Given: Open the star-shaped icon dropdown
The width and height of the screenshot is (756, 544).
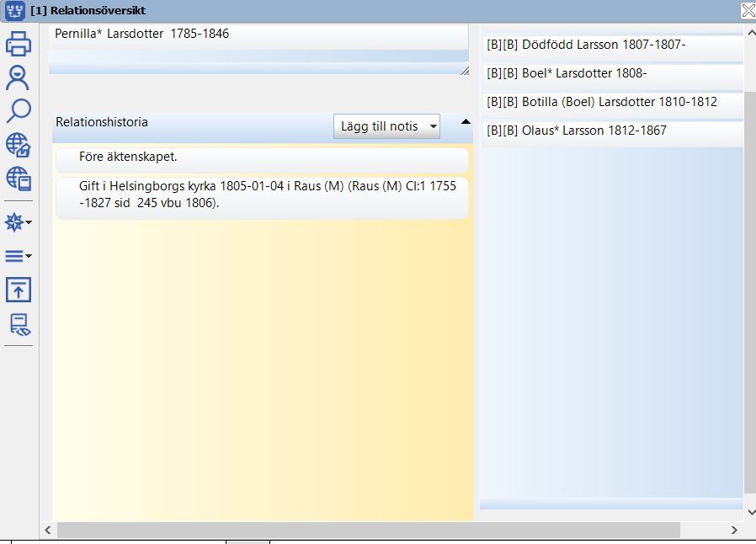Looking at the screenshot, I should pos(19,222).
